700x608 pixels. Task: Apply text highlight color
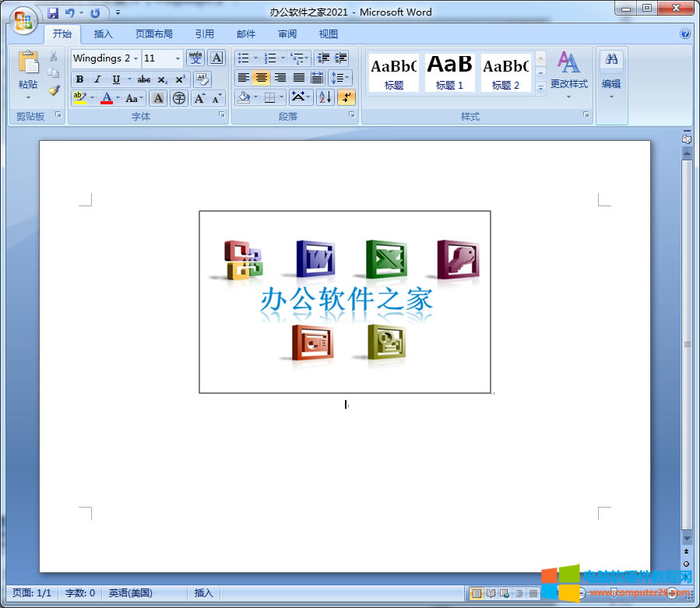coord(79,97)
